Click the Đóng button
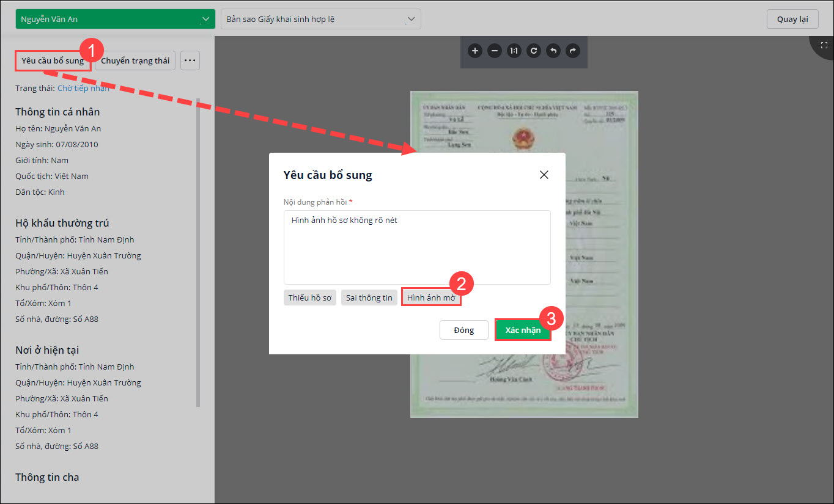 point(464,330)
